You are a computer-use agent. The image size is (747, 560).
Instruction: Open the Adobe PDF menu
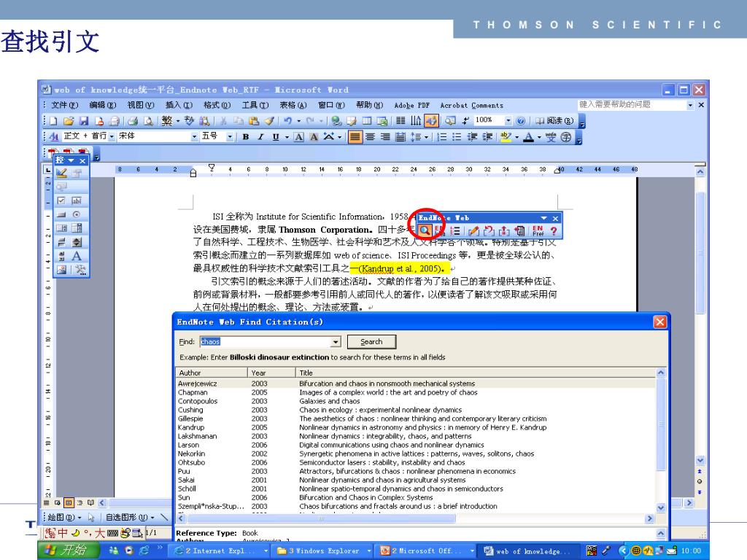[x=411, y=105]
